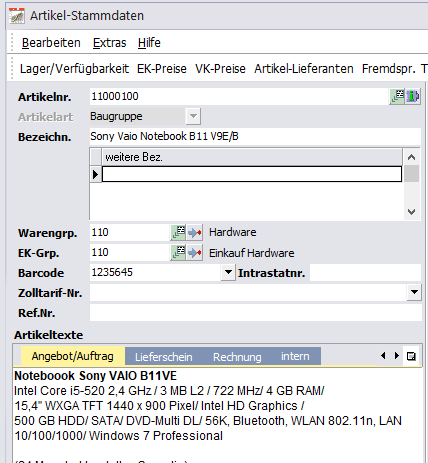Open the Extras menu
The width and height of the screenshot is (428, 463).
coord(109,43)
